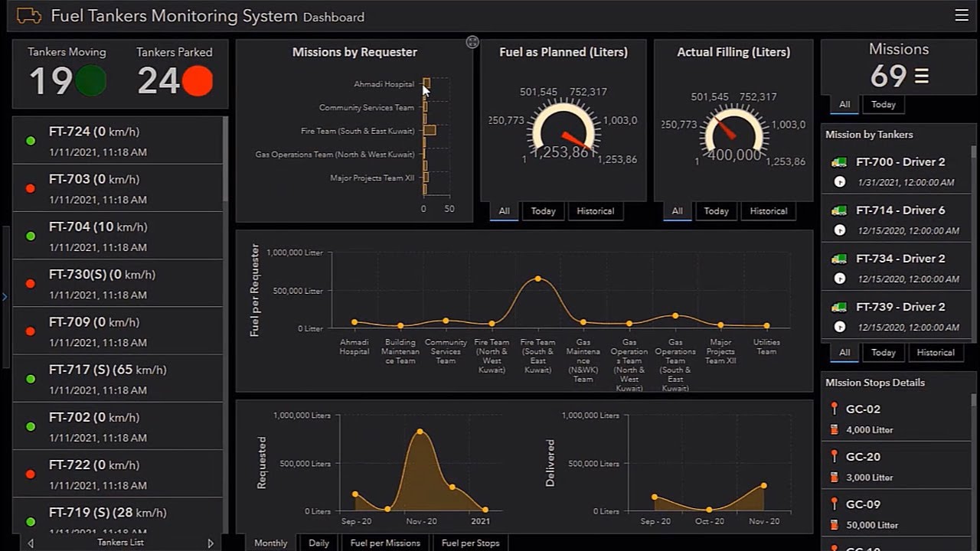The height and width of the screenshot is (551, 980).
Task: Click the green status dot for FT-717 (S)
Action: coord(31,379)
